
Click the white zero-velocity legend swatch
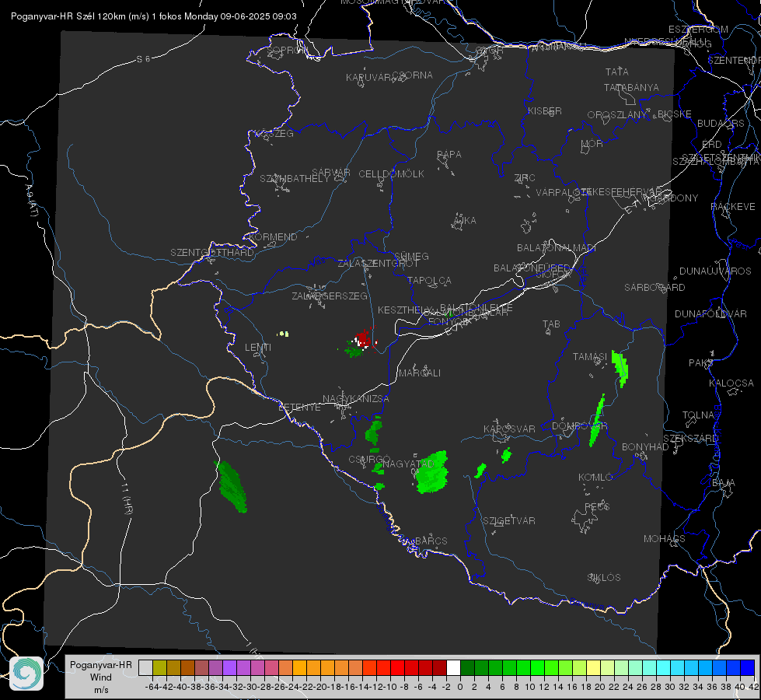coord(453,667)
